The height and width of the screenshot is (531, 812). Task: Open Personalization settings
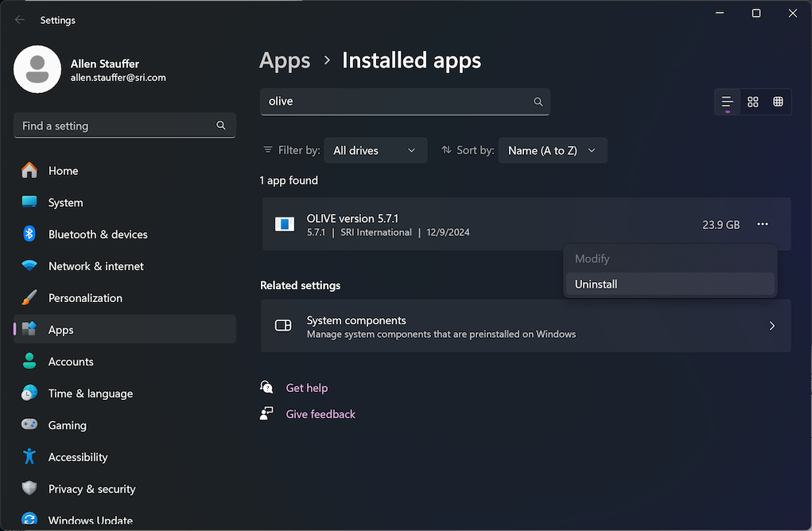pos(85,297)
